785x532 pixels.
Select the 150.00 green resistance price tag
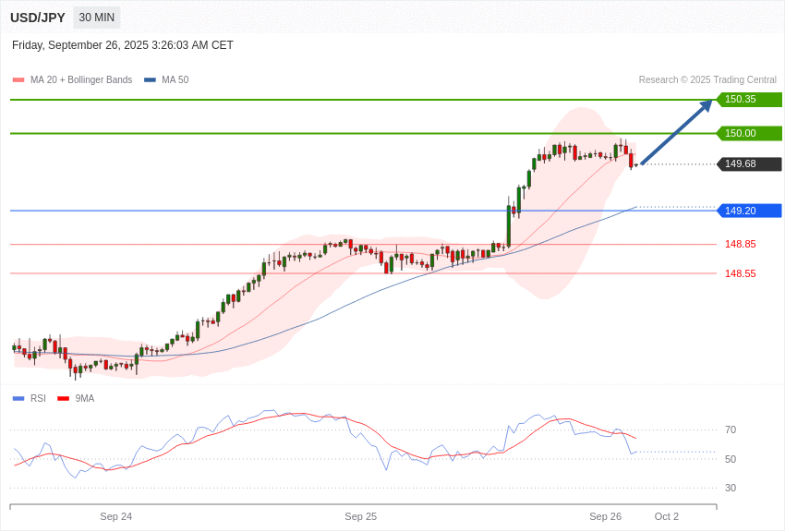[748, 133]
